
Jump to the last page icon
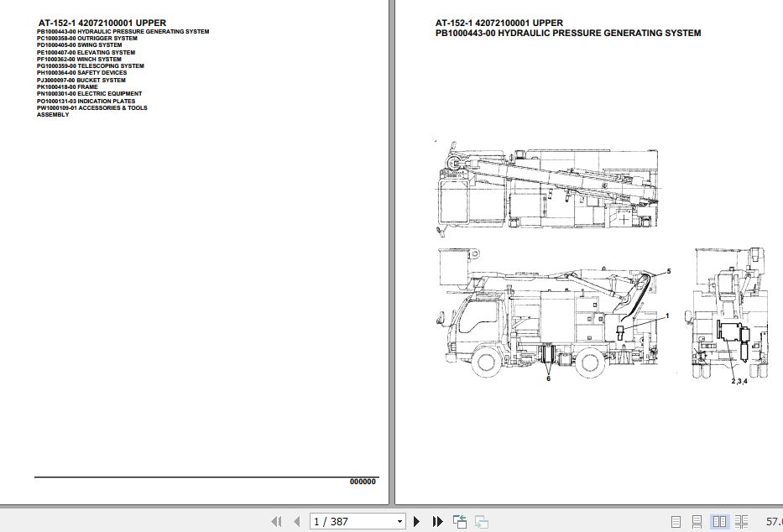click(x=436, y=521)
